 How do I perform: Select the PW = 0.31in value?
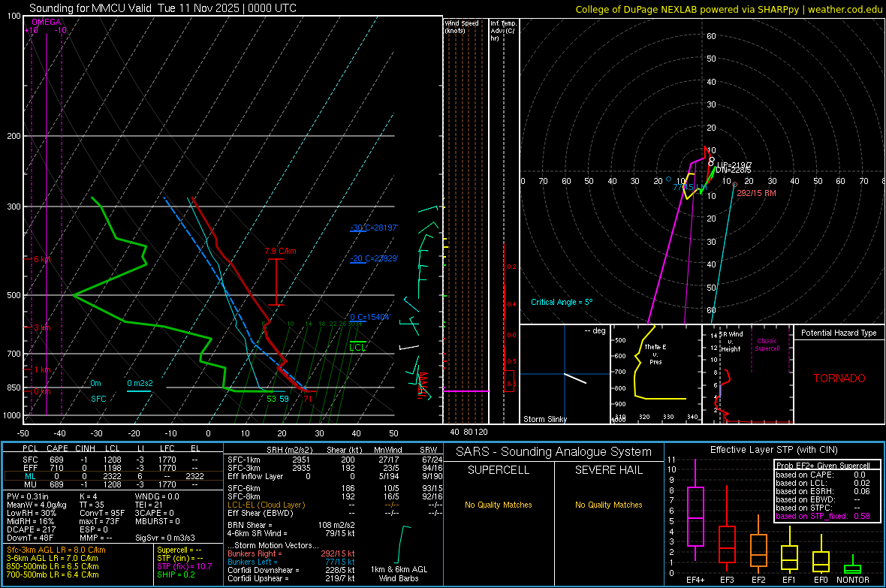point(28,496)
